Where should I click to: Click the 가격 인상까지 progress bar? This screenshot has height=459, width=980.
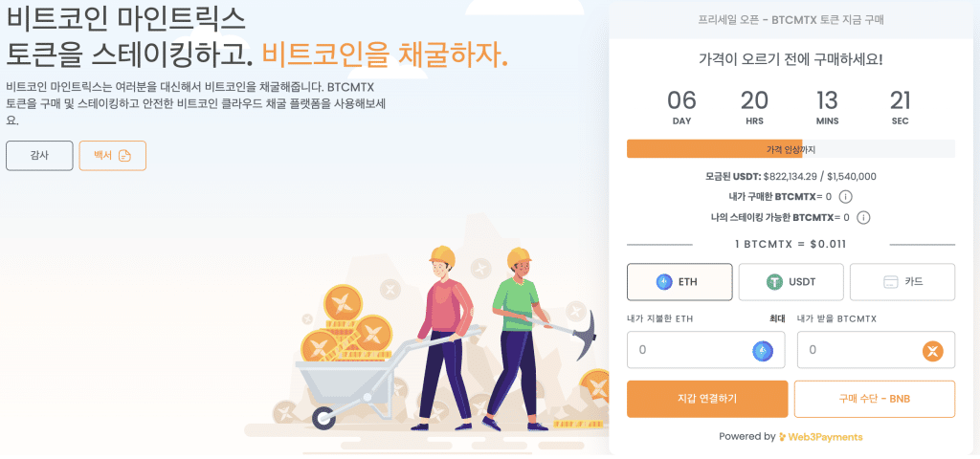[x=791, y=149]
